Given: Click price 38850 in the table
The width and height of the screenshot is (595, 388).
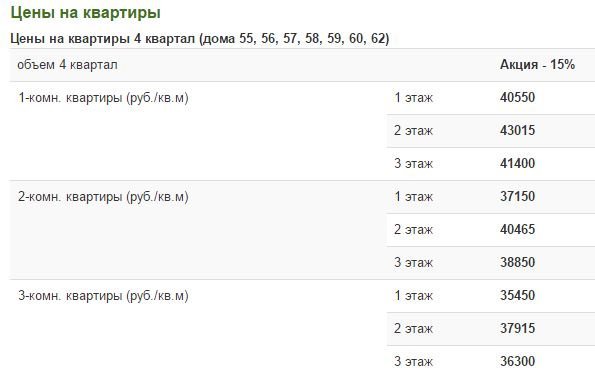Looking at the screenshot, I should pyautogui.click(x=517, y=262).
